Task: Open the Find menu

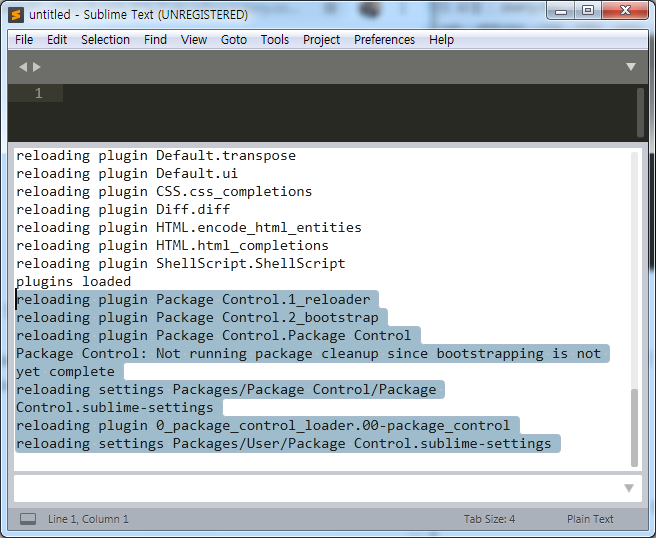Action: 155,40
